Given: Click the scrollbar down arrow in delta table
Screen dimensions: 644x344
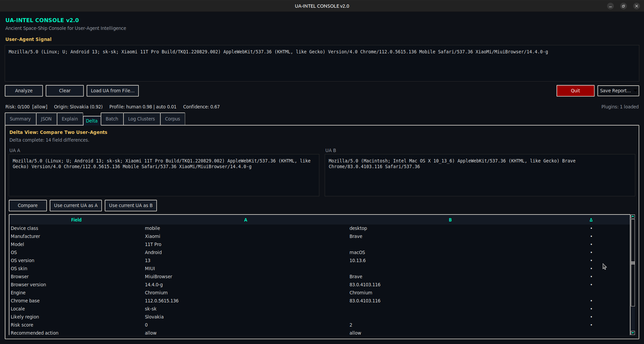Looking at the screenshot, I should point(633,333).
